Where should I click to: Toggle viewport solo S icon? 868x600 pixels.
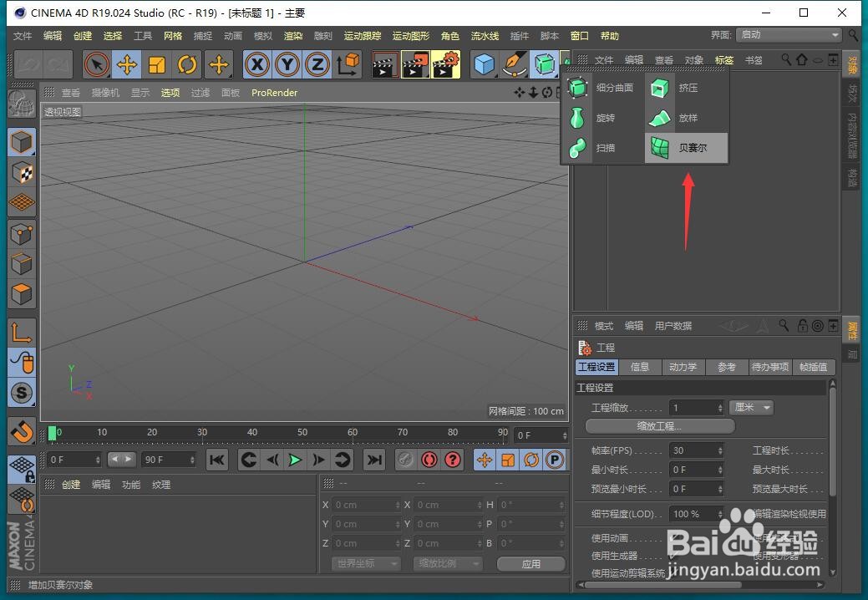click(x=23, y=393)
